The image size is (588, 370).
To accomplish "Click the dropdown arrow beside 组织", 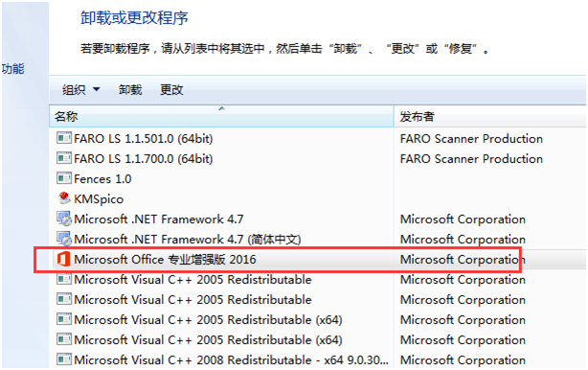I will point(97,89).
